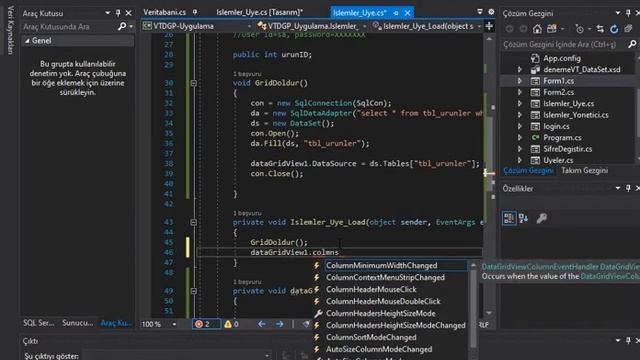Click categorized view icon in Özellikler
Screen dimensions: 640x360
coord(509,218)
